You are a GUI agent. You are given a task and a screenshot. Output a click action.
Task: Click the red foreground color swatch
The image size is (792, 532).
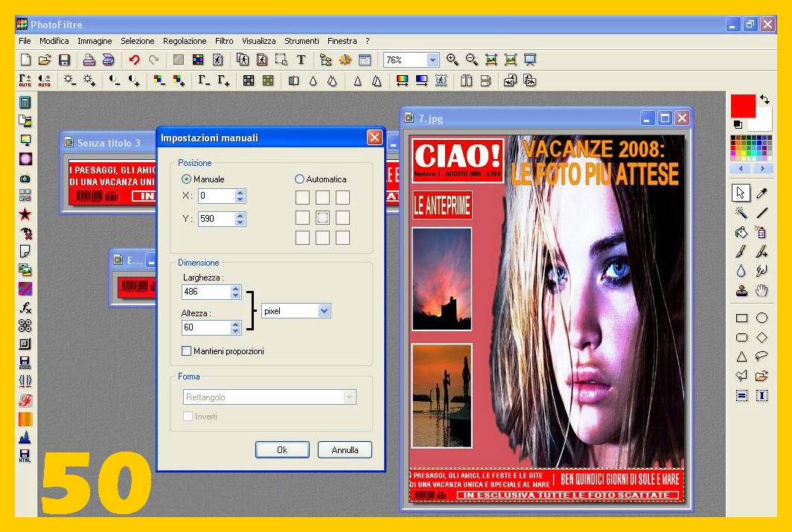(x=742, y=106)
